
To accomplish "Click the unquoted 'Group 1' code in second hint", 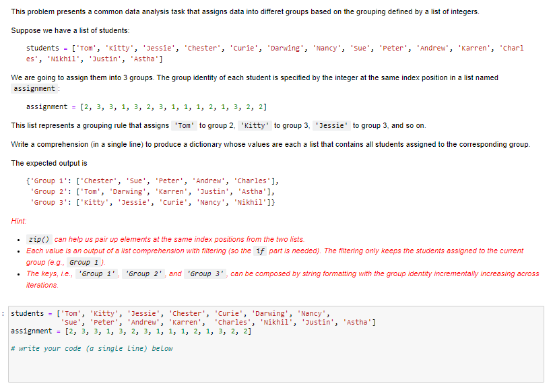I will [x=84, y=262].
